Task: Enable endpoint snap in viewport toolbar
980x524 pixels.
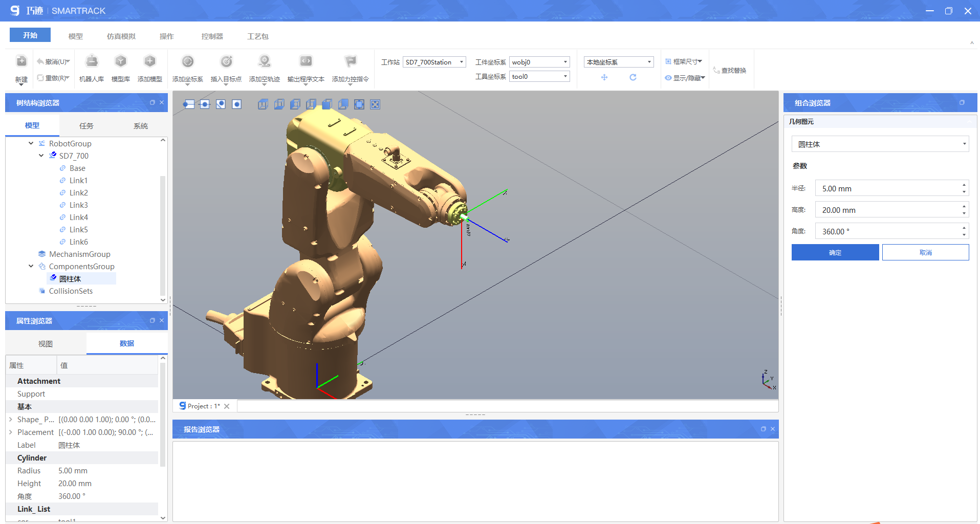Action: click(x=189, y=104)
